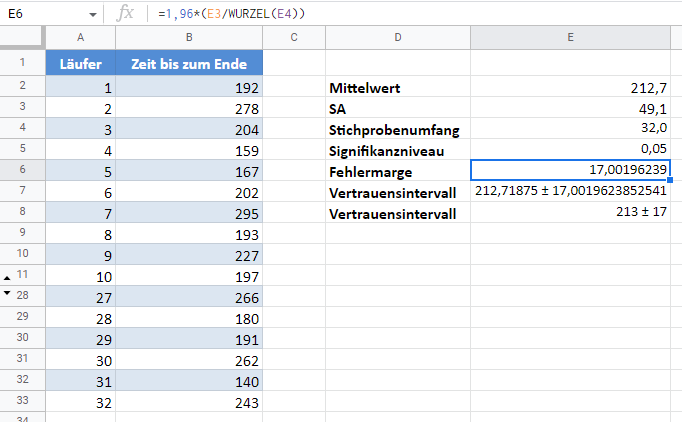Select time cell 266
Screen dimensions: 682x422
coord(189,296)
